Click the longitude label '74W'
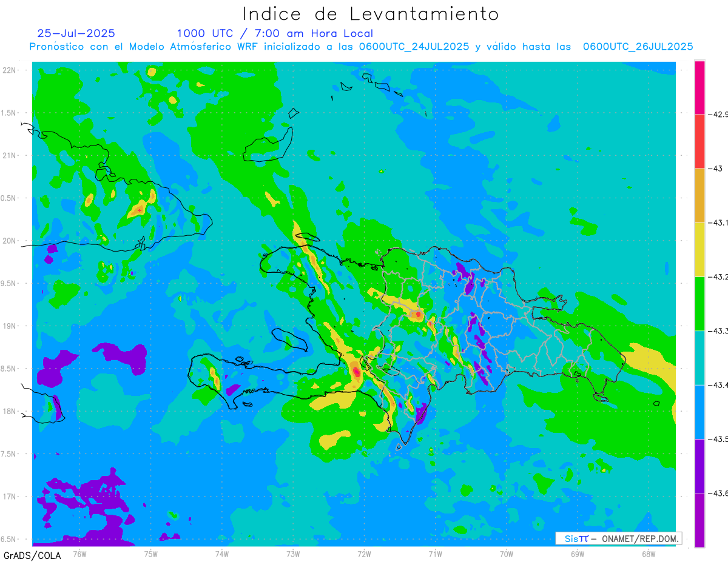This screenshot has width=728, height=562. 222,553
